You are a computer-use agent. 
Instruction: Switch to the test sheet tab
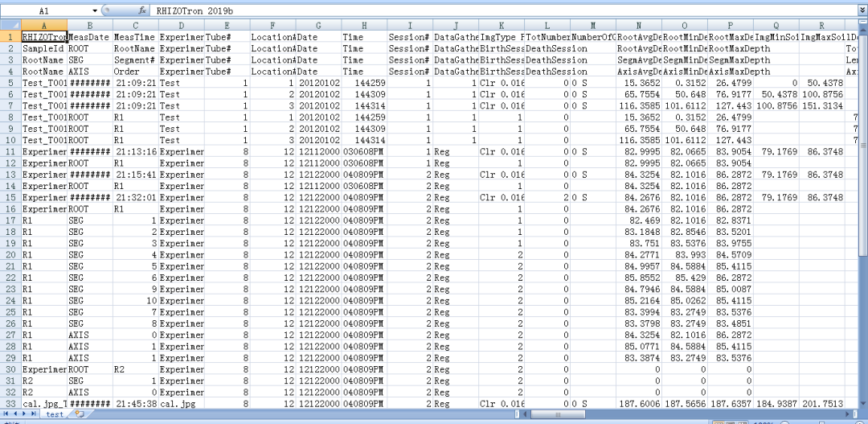pyautogui.click(x=55, y=414)
